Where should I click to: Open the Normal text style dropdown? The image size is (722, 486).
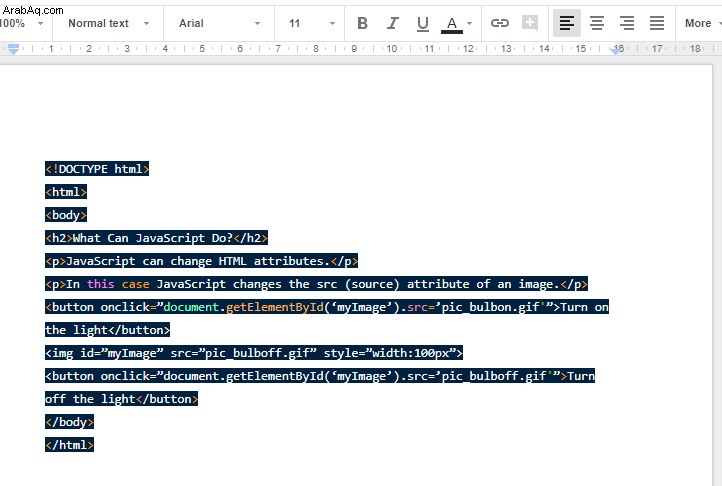[x=108, y=23]
